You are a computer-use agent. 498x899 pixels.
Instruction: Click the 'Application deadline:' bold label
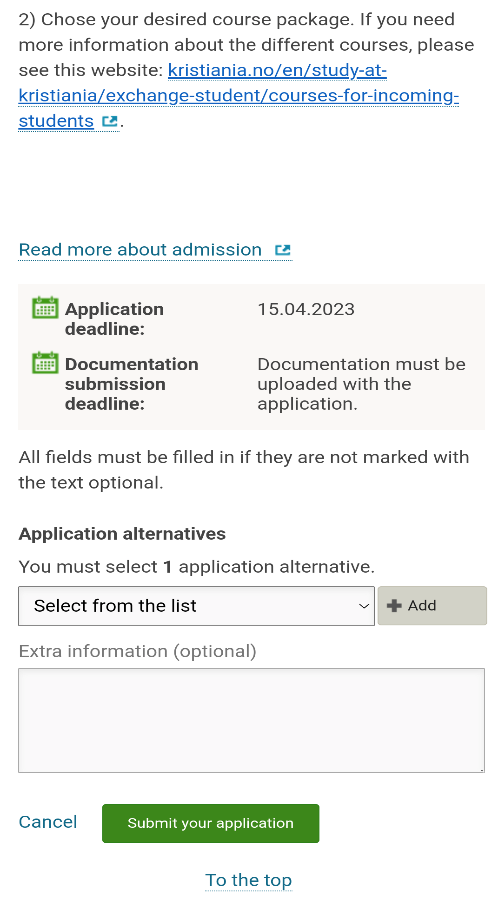114,319
